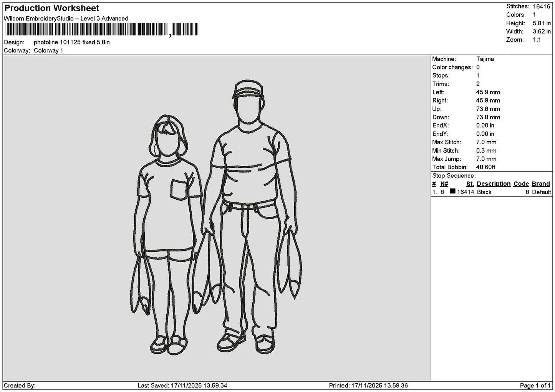Click the EndX value 0.00 in
Image resolution: width=555 pixels, height=392 pixels.
485,126
